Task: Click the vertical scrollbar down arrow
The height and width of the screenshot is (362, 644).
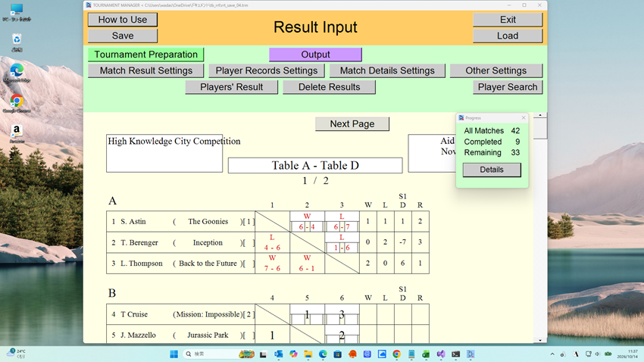Action: [540, 340]
